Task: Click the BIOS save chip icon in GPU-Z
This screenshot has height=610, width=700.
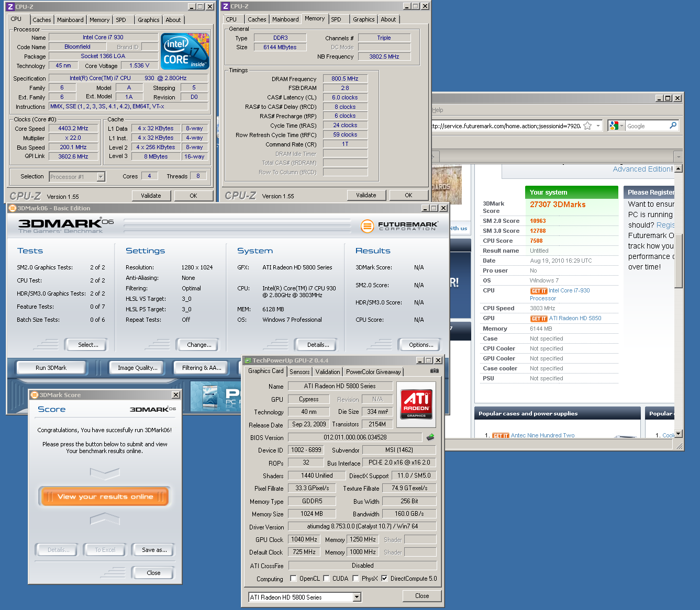Action: [430, 437]
